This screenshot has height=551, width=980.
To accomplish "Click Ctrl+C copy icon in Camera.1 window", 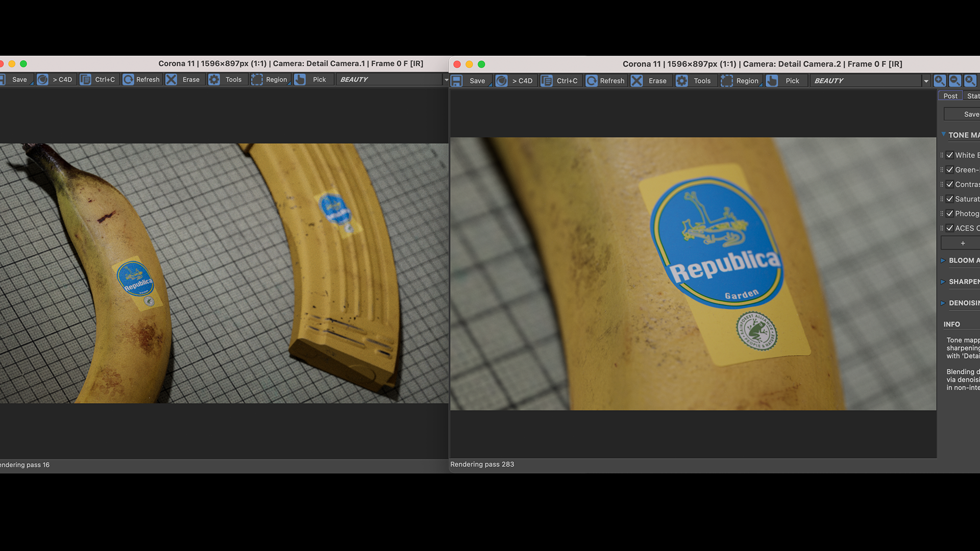I will (x=85, y=80).
